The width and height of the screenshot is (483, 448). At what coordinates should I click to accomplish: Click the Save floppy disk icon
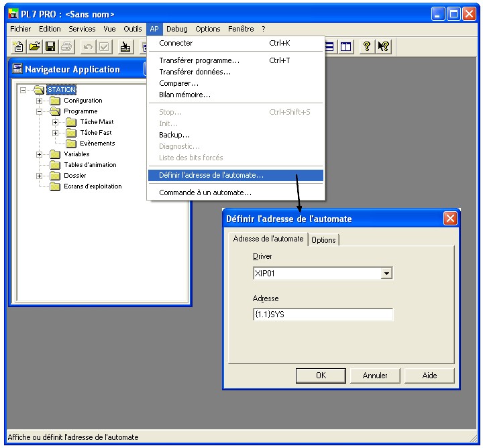[x=50, y=47]
